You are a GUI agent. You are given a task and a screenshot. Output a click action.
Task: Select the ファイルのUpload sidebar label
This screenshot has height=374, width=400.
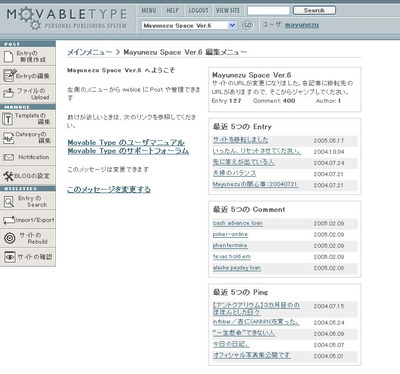(33, 94)
